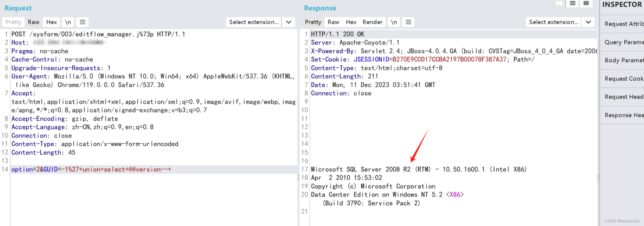Switch to combined single-panel layout icon
The height and width of the screenshot is (226, 644).
586,3
